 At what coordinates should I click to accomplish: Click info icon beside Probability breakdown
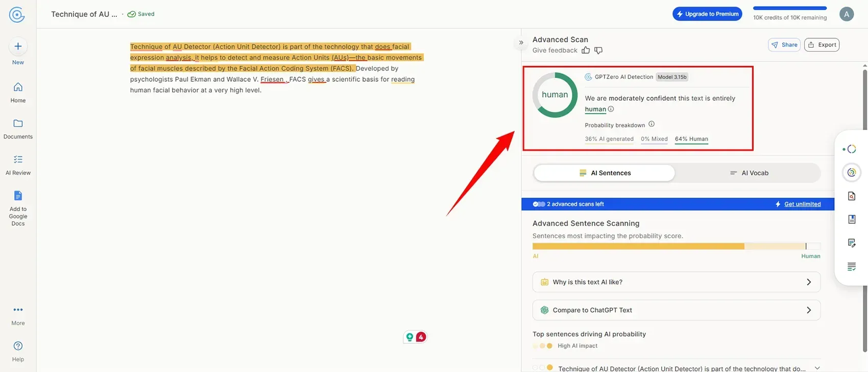click(x=652, y=124)
